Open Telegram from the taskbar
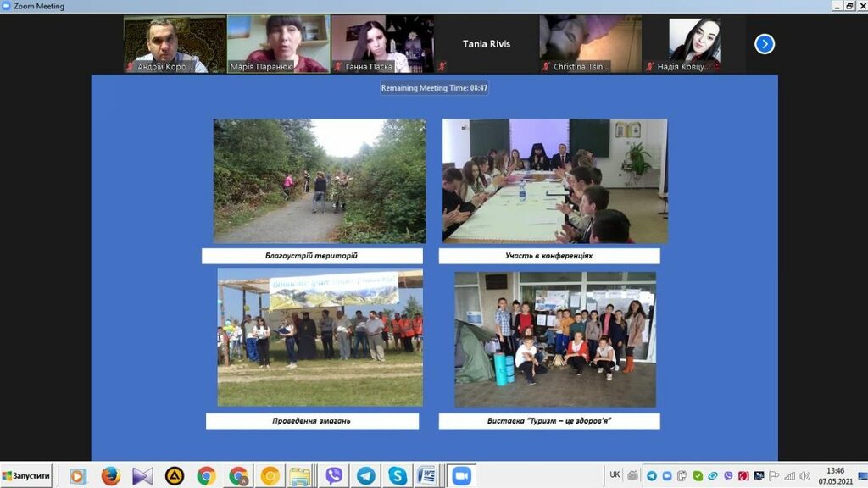Screen dimensions: 868x488 (x=365, y=476)
